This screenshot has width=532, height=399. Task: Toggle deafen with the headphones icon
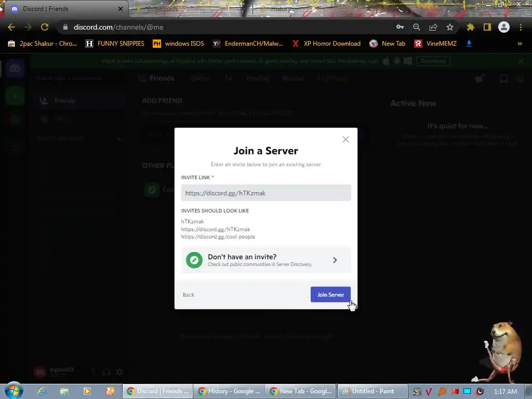coord(107,372)
